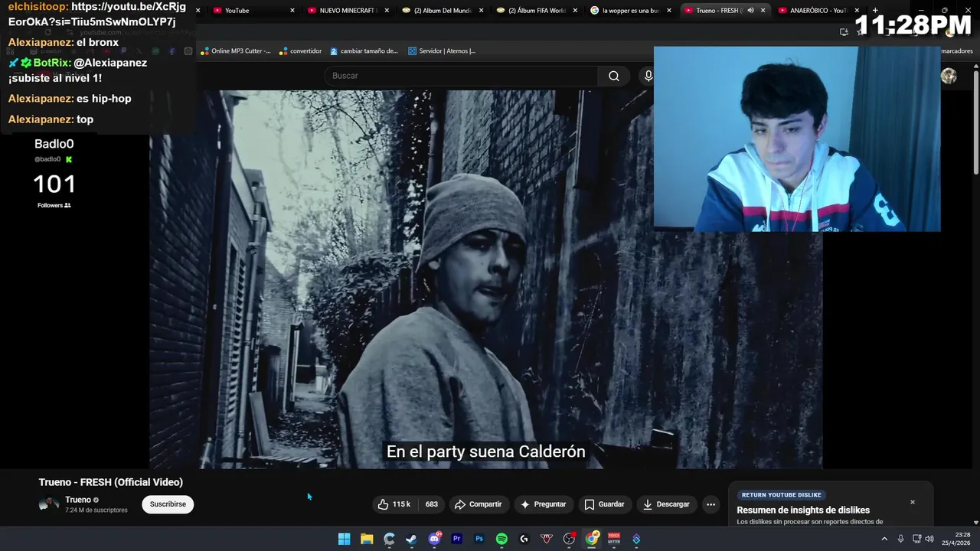This screenshot has height=551, width=980.
Task: Switch to NUEVO MINECRAFT tab
Action: coord(348,11)
